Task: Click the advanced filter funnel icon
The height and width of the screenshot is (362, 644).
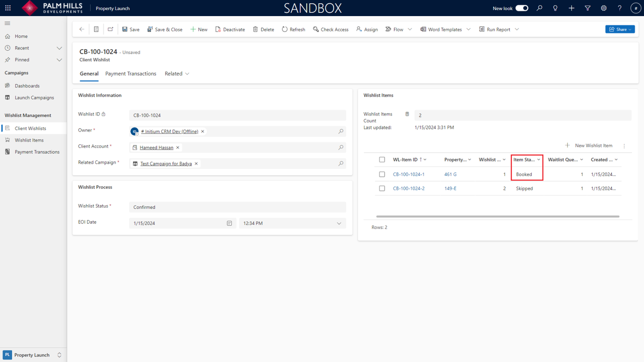Action: coord(587,8)
